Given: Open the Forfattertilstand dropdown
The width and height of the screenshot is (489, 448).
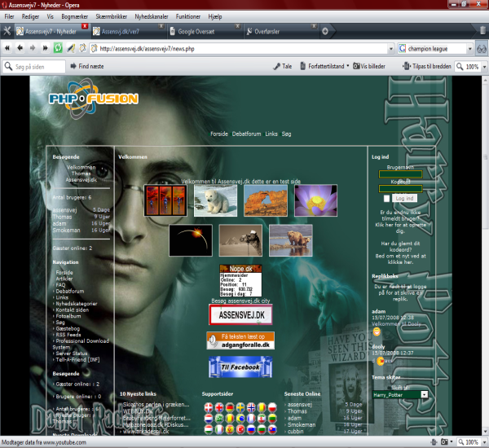Looking at the screenshot, I should point(347,66).
